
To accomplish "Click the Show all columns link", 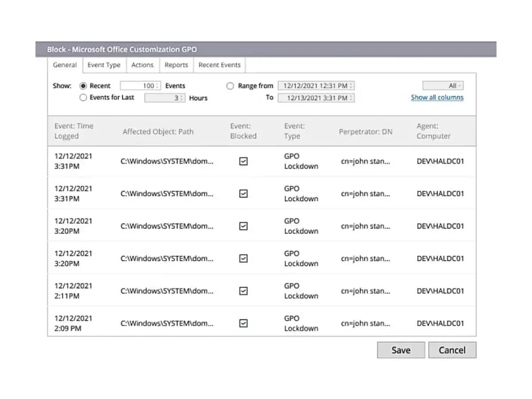I will [x=437, y=98].
